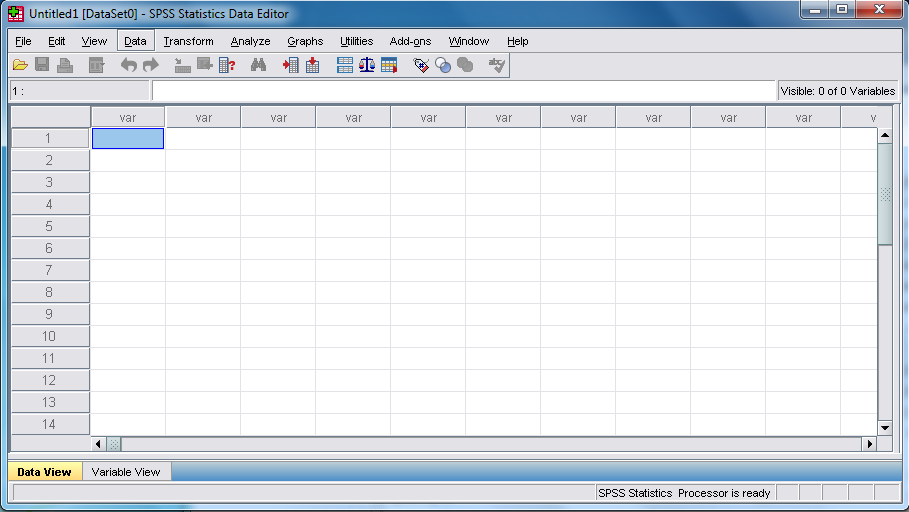
Task: Click the Go to variable icon
Action: (x=205, y=65)
